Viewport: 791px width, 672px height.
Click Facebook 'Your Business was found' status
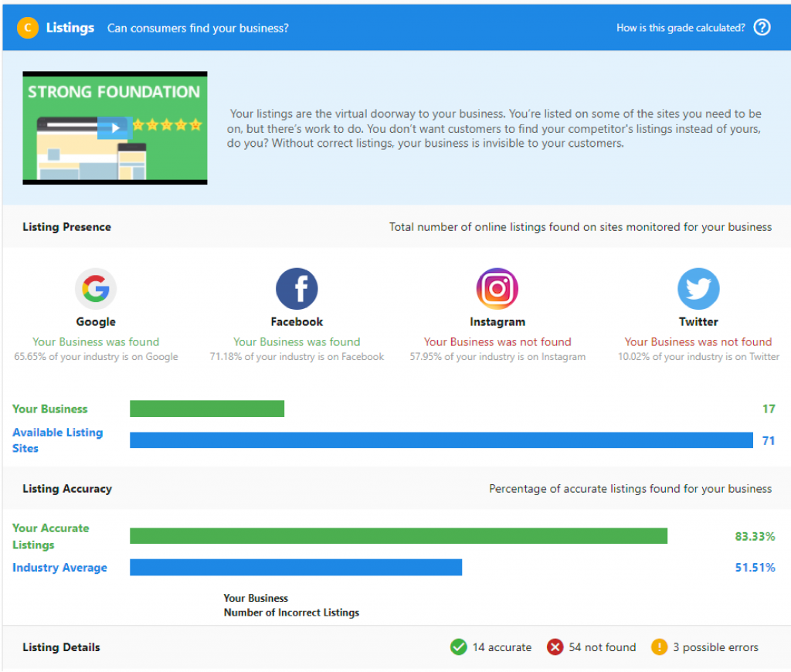click(297, 342)
